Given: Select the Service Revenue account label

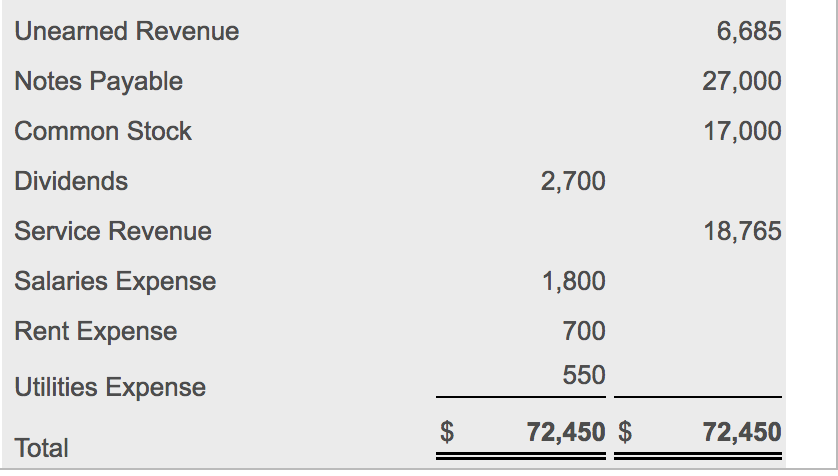Looking at the screenshot, I should [x=113, y=231].
